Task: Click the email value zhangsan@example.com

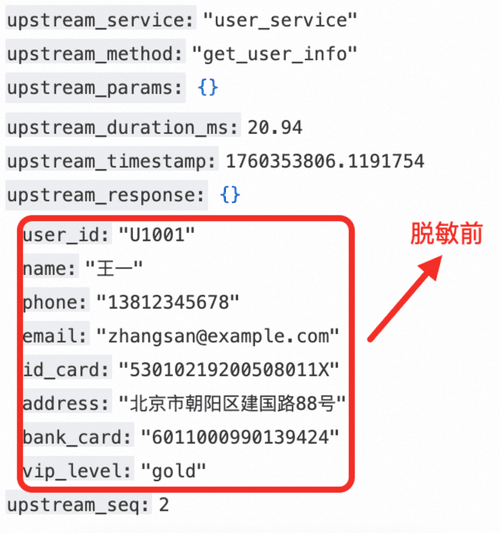Action: coord(218,336)
